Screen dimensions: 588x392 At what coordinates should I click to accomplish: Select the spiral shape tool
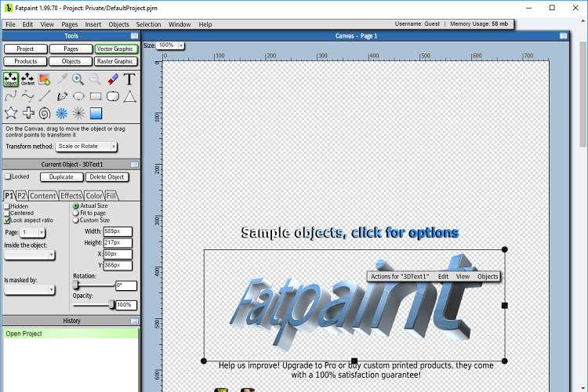[x=45, y=113]
